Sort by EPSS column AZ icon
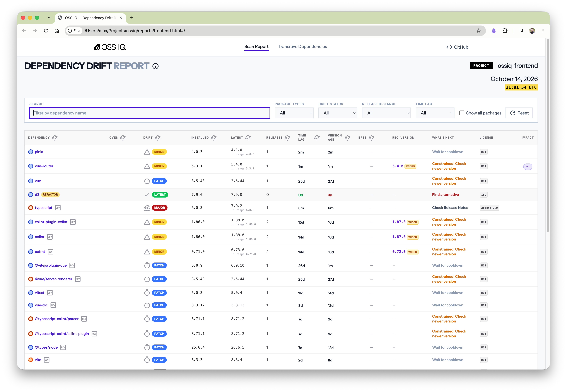The width and height of the screenshot is (567, 392). coord(371,138)
